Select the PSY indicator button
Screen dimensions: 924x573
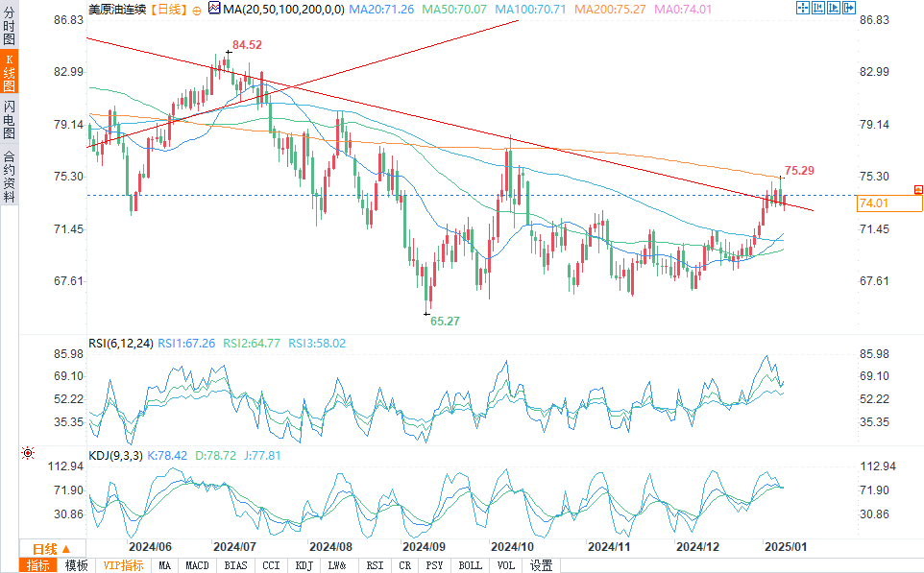click(x=434, y=566)
